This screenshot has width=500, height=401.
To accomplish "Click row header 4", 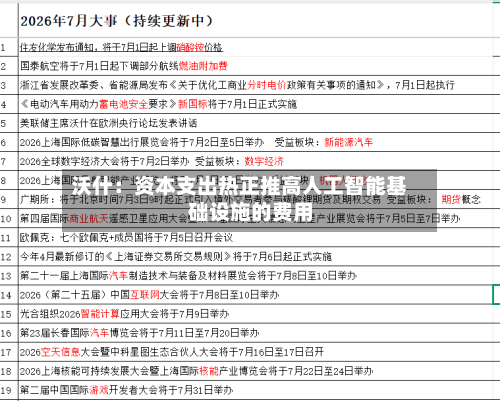I will tap(9, 104).
